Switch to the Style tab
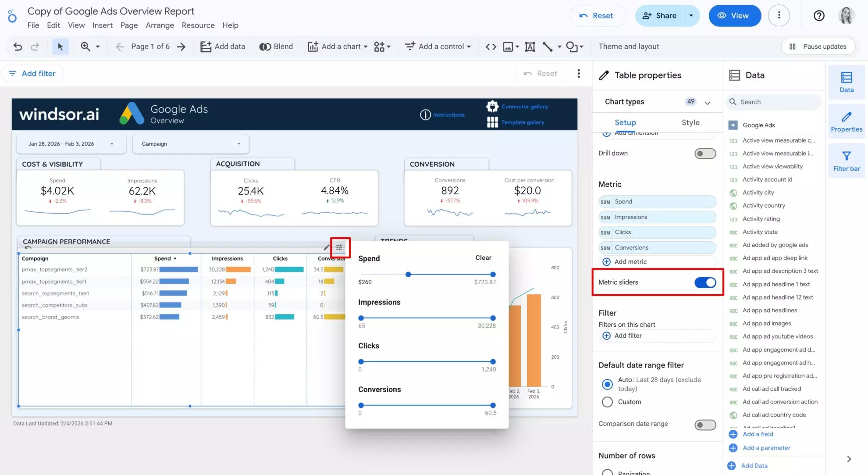Image resolution: width=868 pixels, height=475 pixels. point(690,123)
